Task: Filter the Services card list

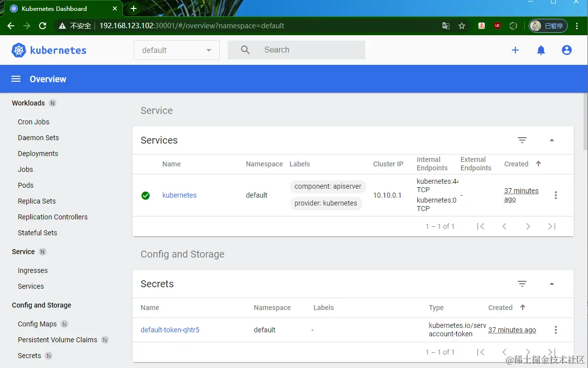Action: coord(522,140)
